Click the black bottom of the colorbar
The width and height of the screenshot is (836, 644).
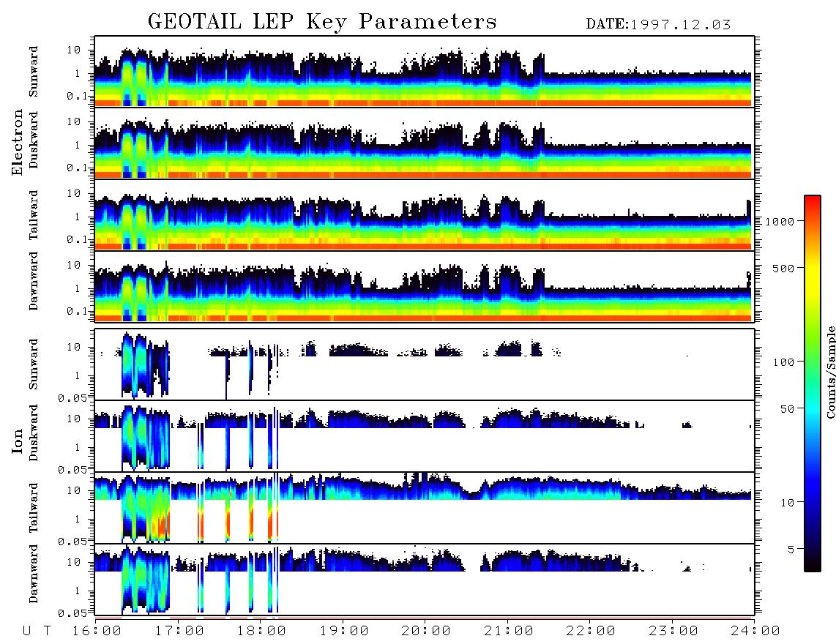[813, 563]
